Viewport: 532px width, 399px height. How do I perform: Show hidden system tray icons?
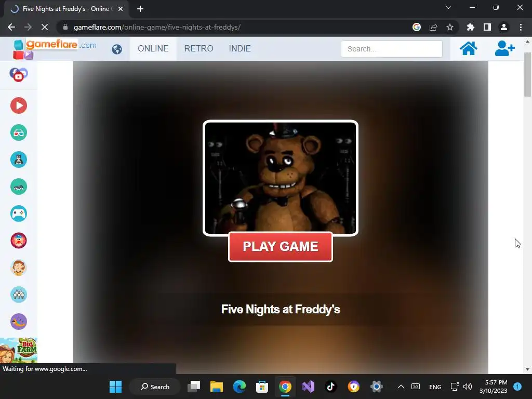[401, 387]
